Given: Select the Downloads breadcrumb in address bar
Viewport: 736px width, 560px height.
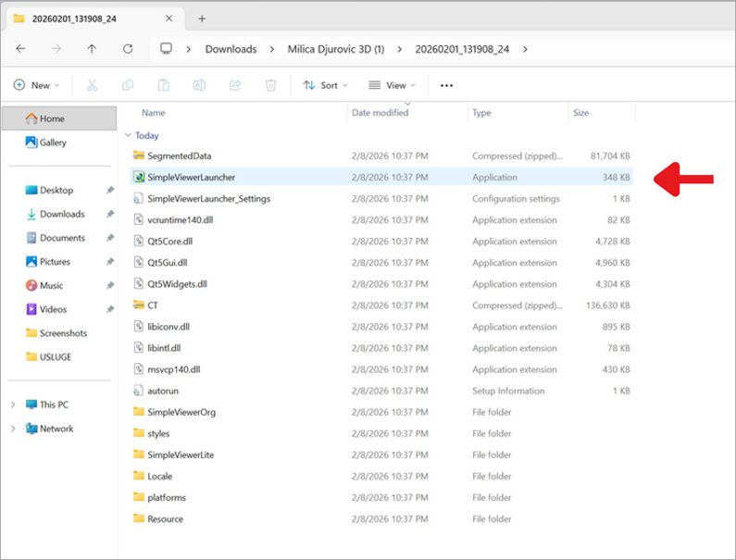Looking at the screenshot, I should (x=231, y=49).
